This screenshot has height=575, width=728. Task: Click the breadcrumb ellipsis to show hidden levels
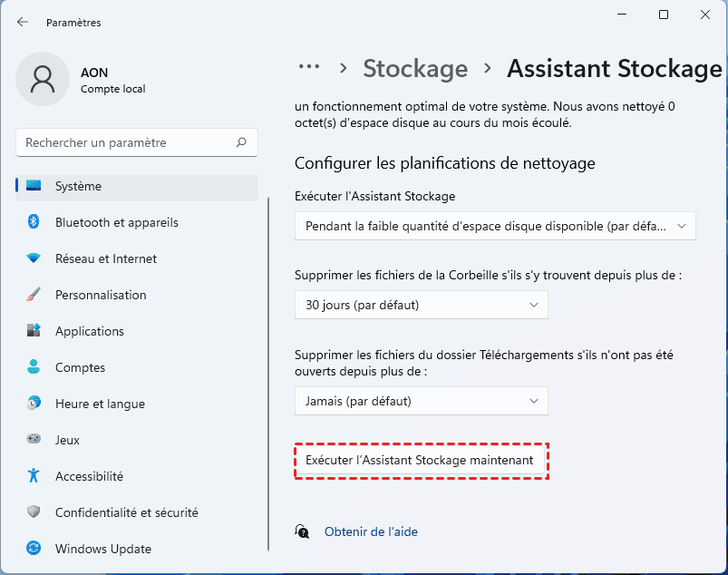[309, 67]
